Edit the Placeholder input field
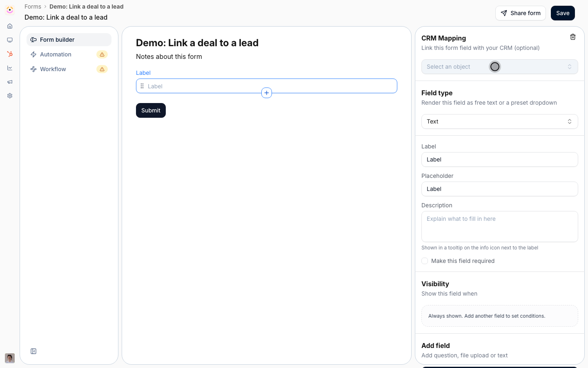This screenshot has height=368, width=588. click(500, 189)
